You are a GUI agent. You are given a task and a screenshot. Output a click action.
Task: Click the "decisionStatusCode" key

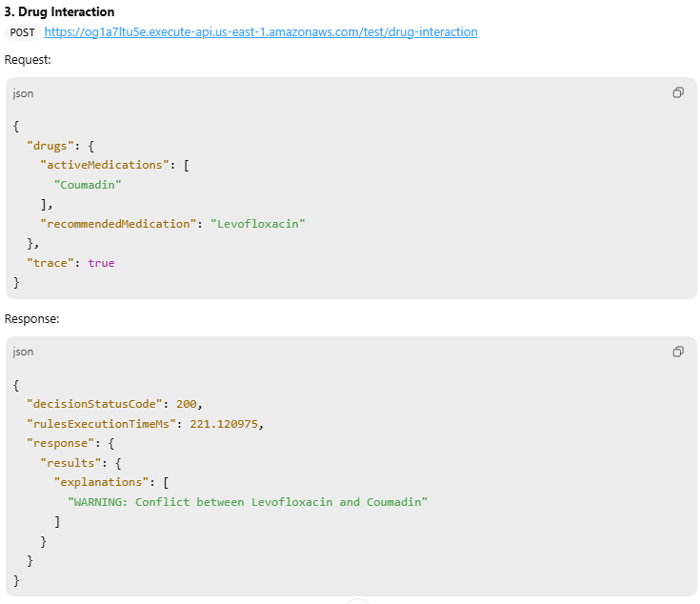pyautogui.click(x=97, y=404)
